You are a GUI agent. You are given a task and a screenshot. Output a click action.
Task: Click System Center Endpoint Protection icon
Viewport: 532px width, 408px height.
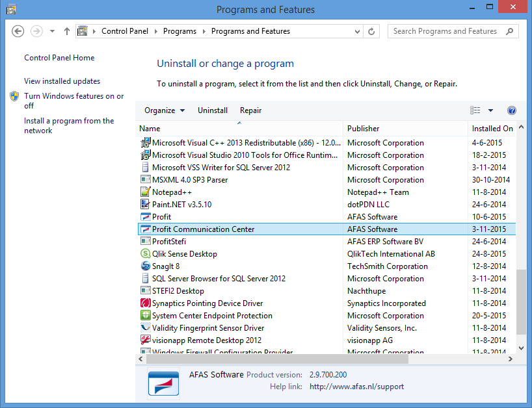[x=146, y=316]
